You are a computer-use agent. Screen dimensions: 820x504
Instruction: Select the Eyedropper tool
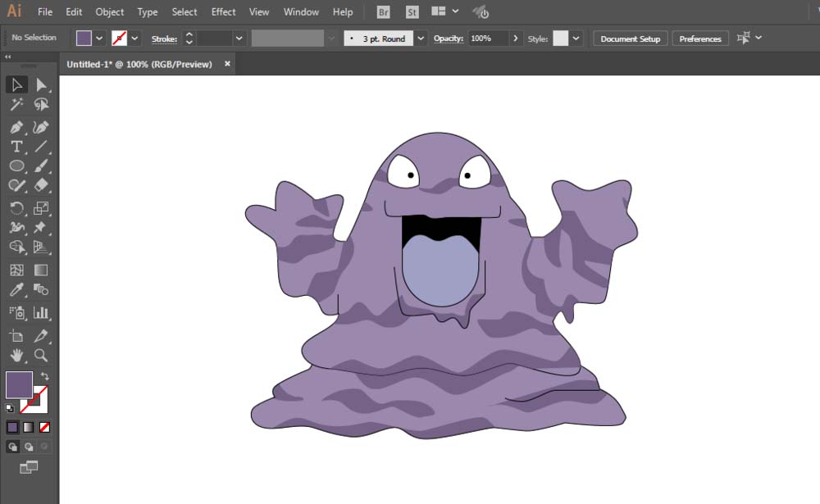coord(16,290)
